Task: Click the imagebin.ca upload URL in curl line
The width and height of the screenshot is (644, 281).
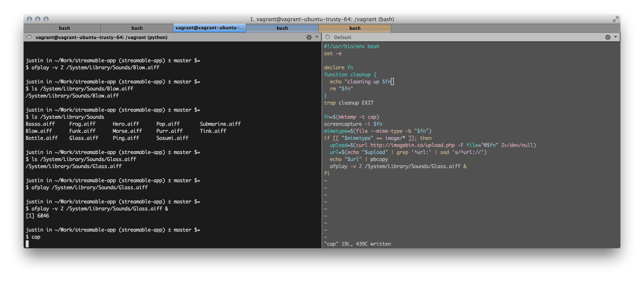Action: click(x=412, y=145)
